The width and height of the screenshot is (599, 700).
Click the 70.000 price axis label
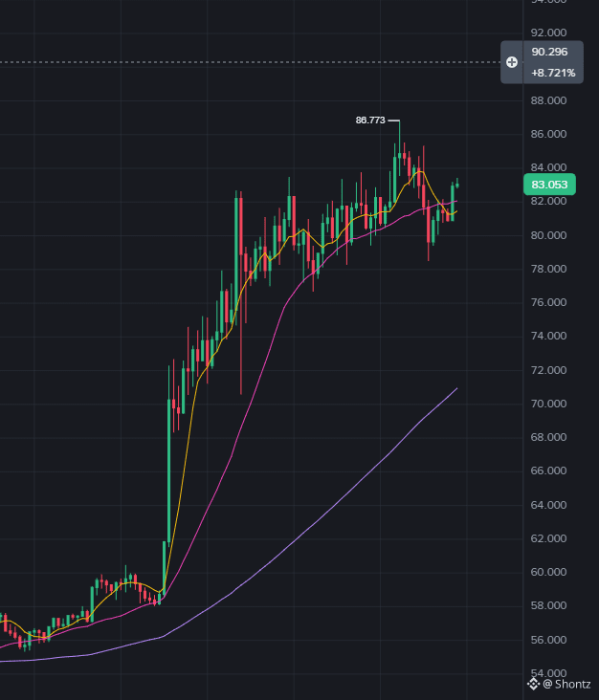[548, 404]
